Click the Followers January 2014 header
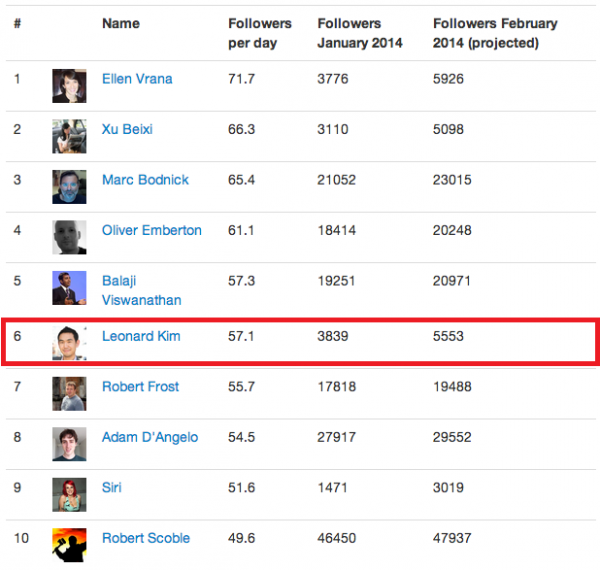This screenshot has width=600, height=570. point(360,33)
